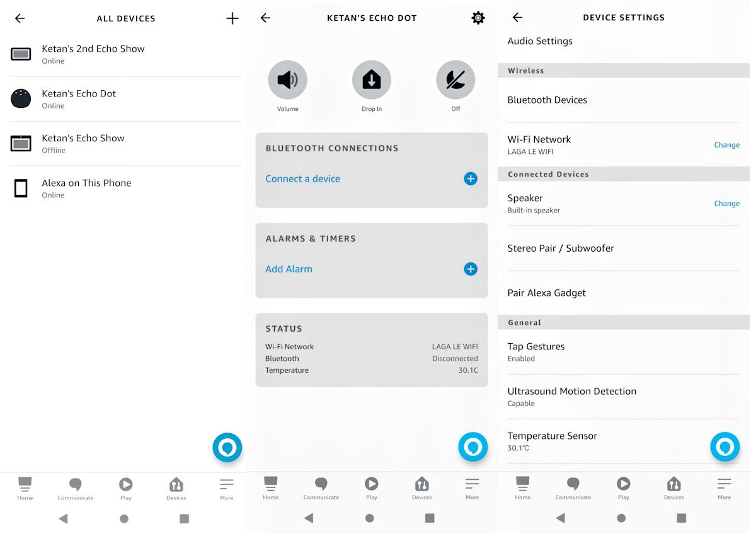Open Devices tab on Device Settings screen
The width and height of the screenshot is (756, 536).
pyautogui.click(x=674, y=489)
